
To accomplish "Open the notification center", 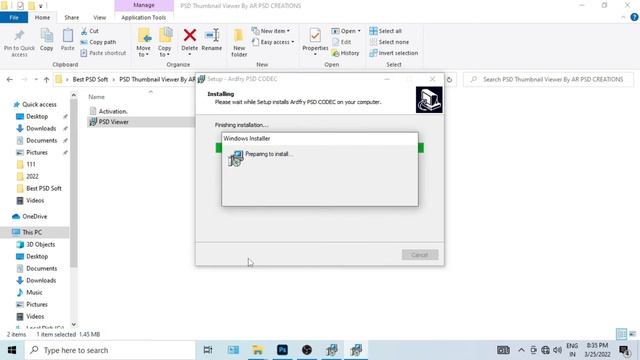I will [x=624, y=350].
